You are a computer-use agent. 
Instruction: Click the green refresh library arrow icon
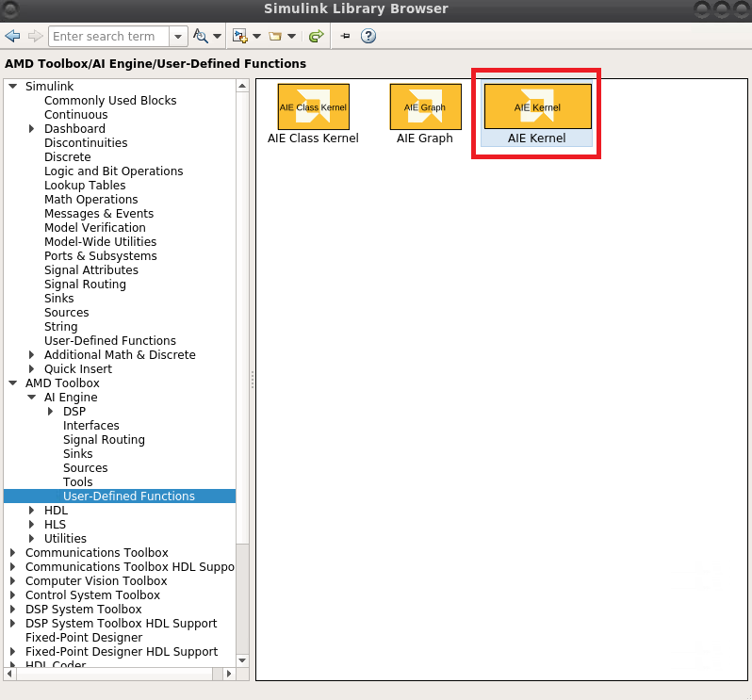point(317,37)
